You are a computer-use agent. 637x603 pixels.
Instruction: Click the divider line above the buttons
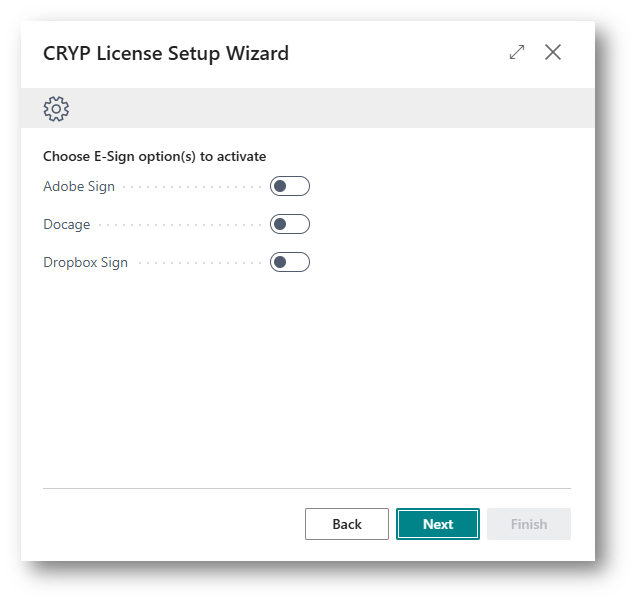(307, 489)
